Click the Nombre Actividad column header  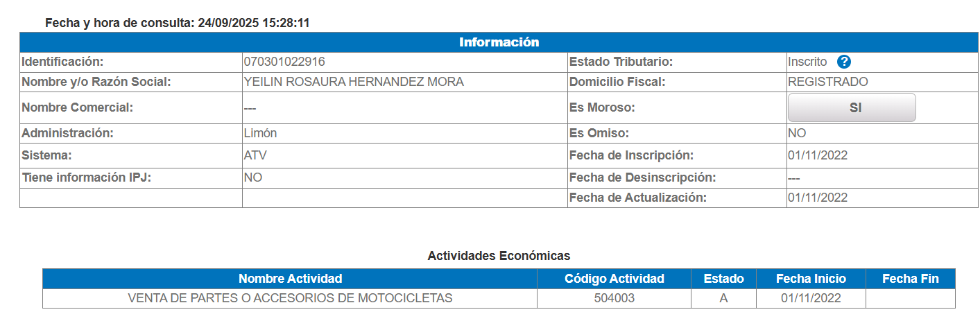(290, 279)
